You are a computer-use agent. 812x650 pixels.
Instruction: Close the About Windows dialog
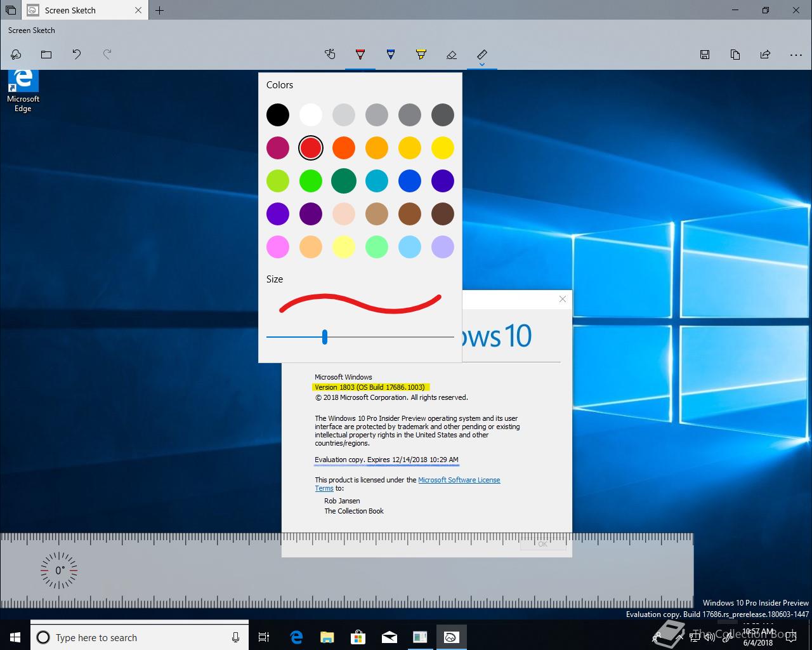(x=562, y=299)
